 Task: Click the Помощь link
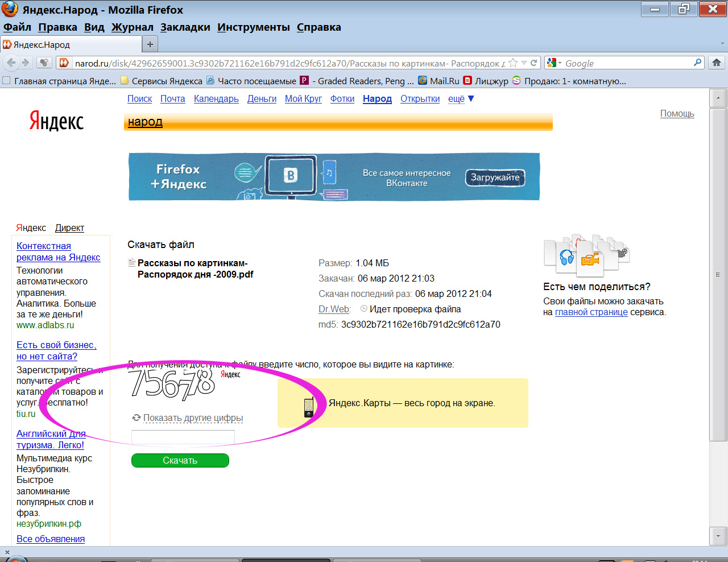click(677, 114)
